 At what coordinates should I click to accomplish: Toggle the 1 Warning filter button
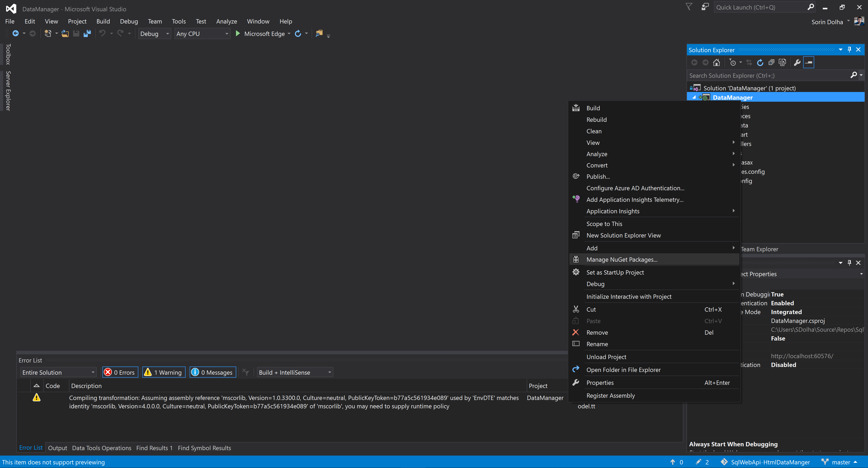coord(164,372)
